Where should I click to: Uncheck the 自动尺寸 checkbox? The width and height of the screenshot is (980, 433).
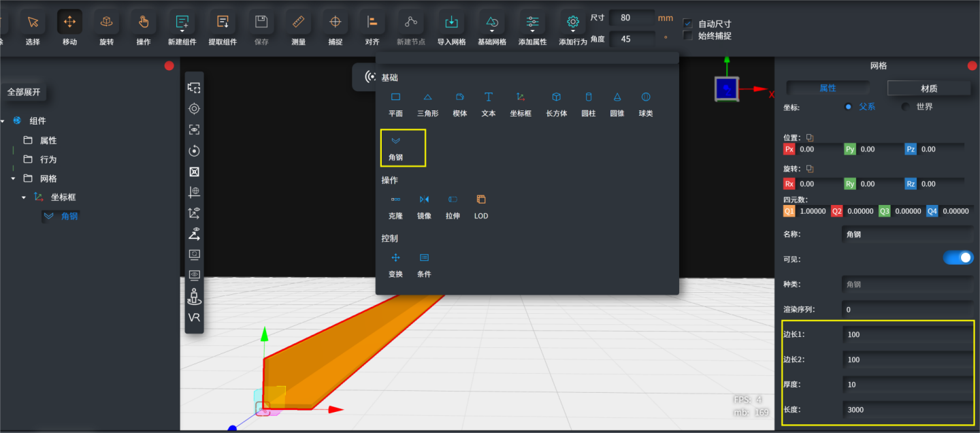687,23
